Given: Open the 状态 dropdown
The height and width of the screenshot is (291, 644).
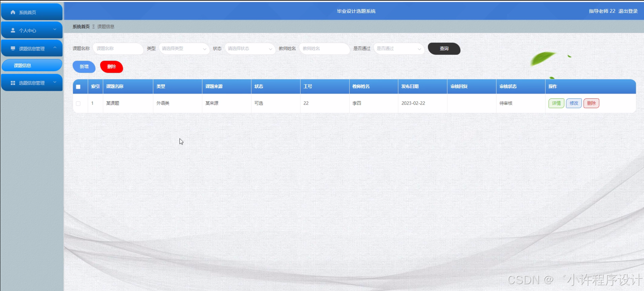Looking at the screenshot, I should [x=250, y=49].
